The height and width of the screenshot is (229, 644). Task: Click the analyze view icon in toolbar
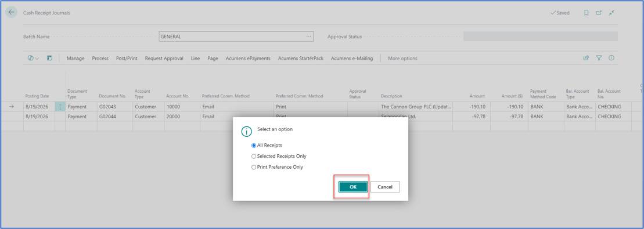tap(33, 59)
